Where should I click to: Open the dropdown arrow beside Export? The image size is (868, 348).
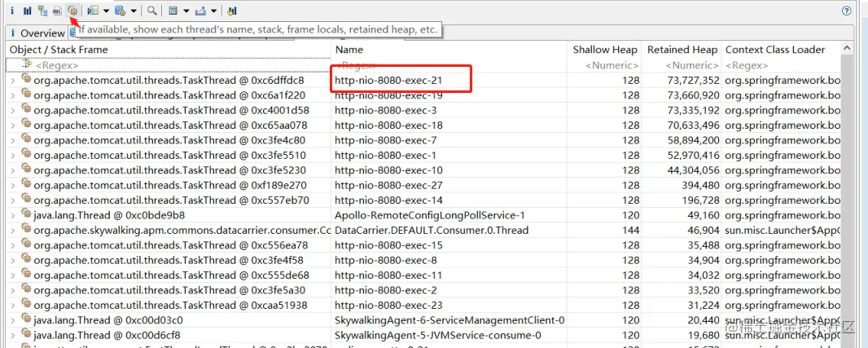tap(213, 11)
